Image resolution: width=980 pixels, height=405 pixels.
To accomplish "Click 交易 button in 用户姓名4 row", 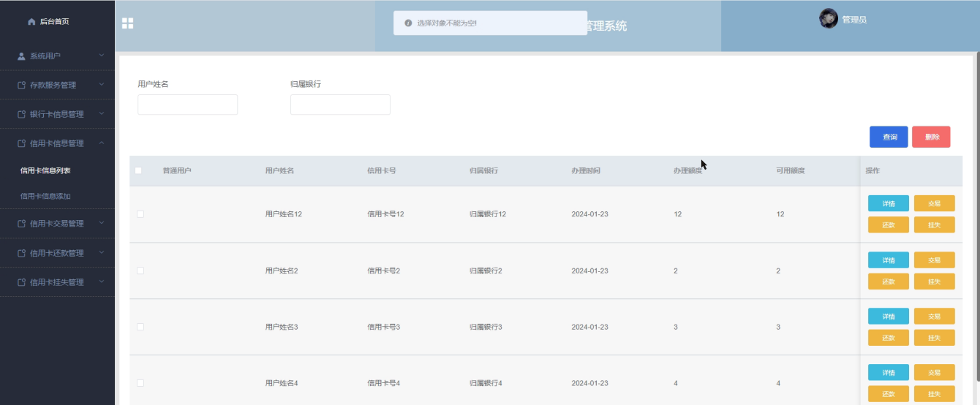I will (x=935, y=372).
